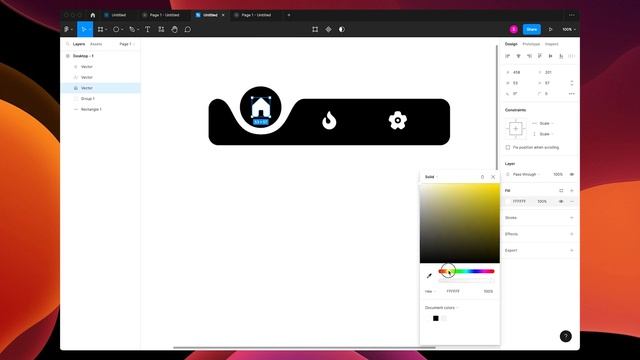Align selection to the top
The width and height of the screenshot is (640, 360).
540,56
